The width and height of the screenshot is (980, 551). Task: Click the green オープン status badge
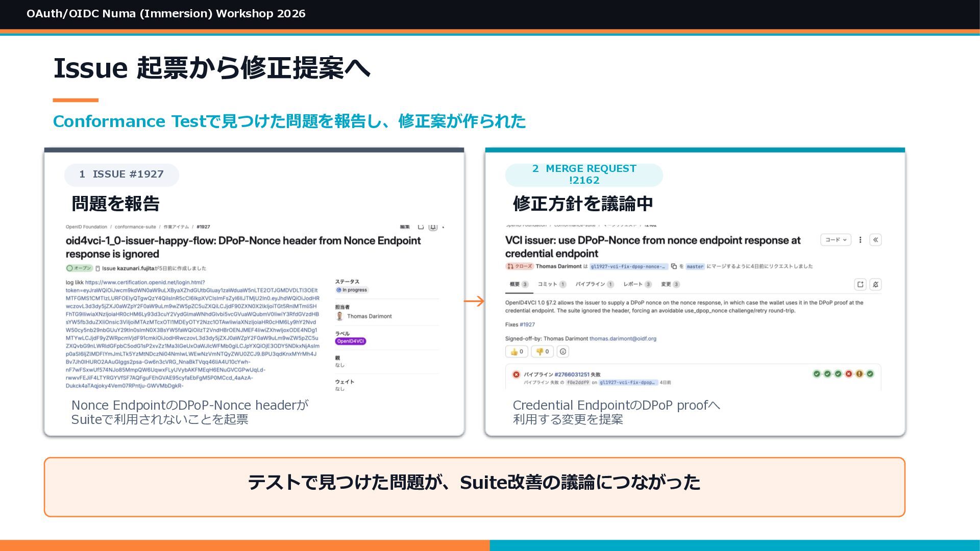pos(79,268)
